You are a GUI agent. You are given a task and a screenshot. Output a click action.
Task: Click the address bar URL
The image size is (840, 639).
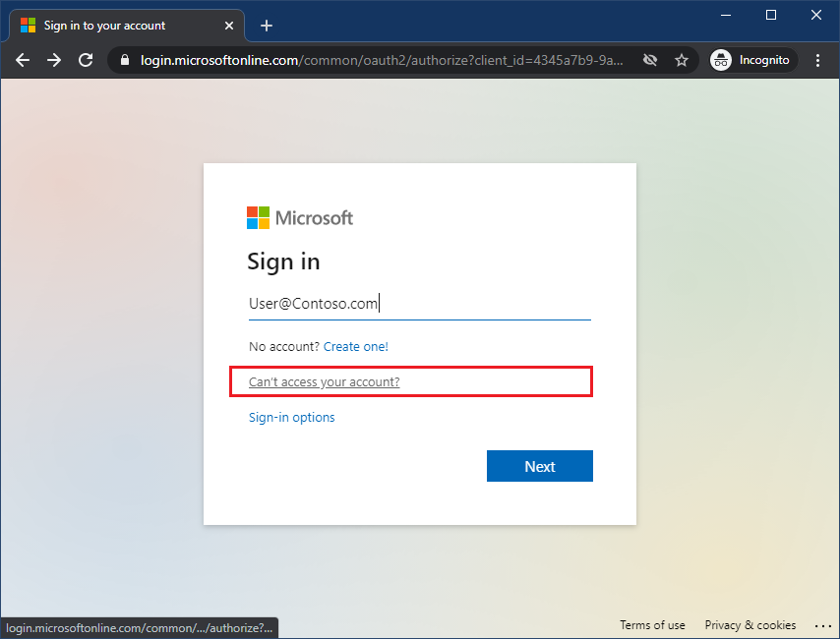coord(382,60)
